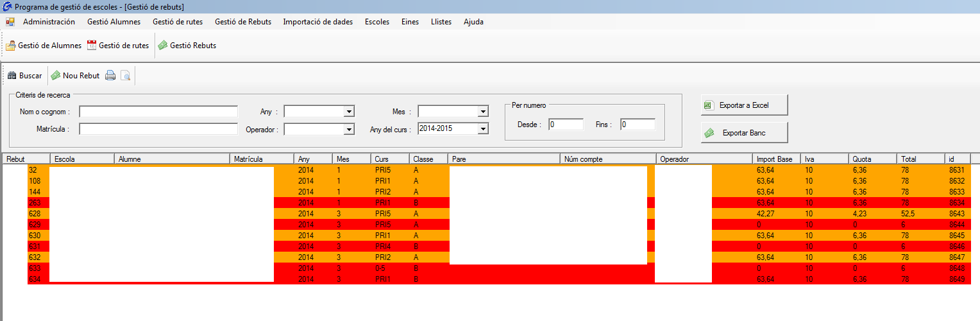Image resolution: width=980 pixels, height=321 pixels.
Task: Focus the Nom o cognom text field
Action: [x=158, y=112]
